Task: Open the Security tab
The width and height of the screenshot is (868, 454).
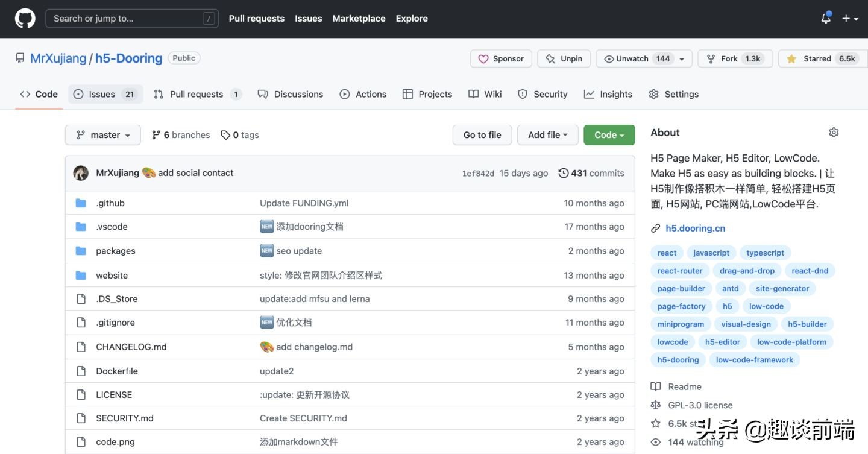Action: point(542,94)
